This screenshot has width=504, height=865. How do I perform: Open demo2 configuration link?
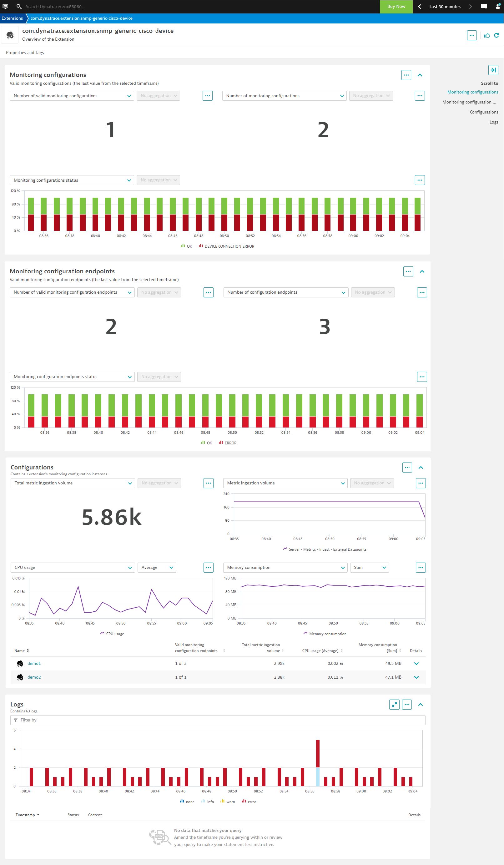pyautogui.click(x=34, y=677)
